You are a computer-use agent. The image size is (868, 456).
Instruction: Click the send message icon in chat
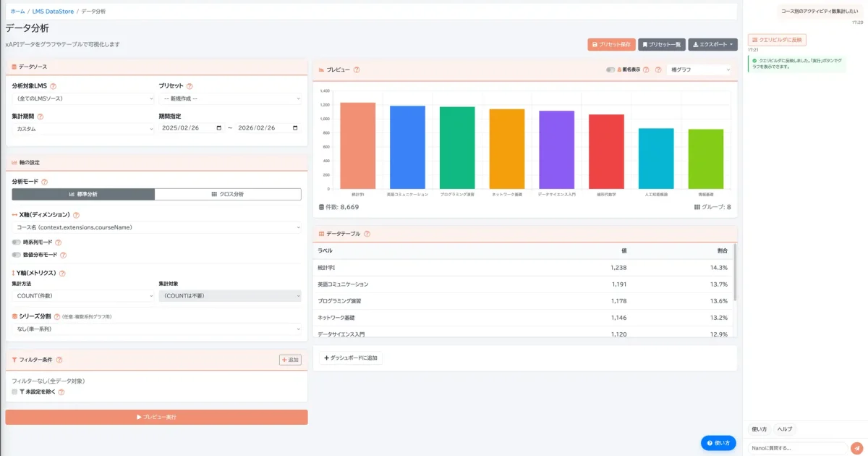tap(857, 448)
